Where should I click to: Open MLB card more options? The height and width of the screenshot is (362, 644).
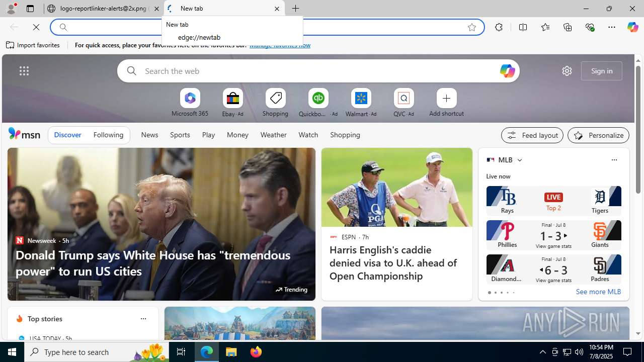coord(614,160)
